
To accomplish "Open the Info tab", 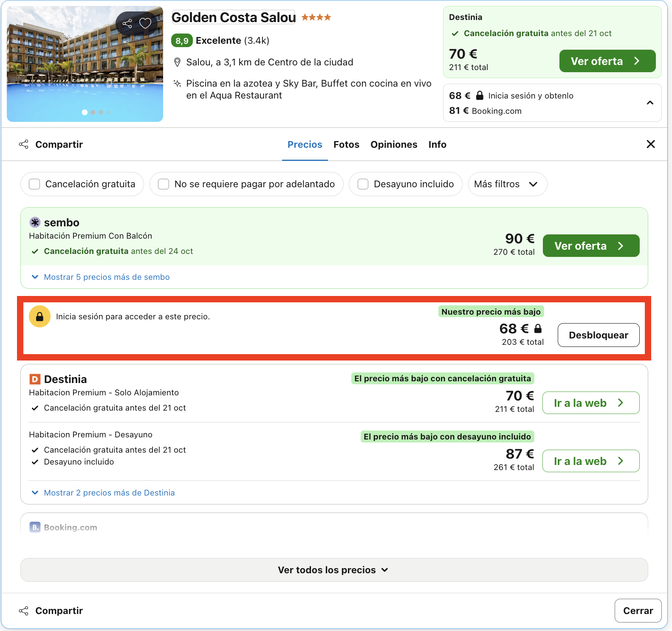I will 437,144.
